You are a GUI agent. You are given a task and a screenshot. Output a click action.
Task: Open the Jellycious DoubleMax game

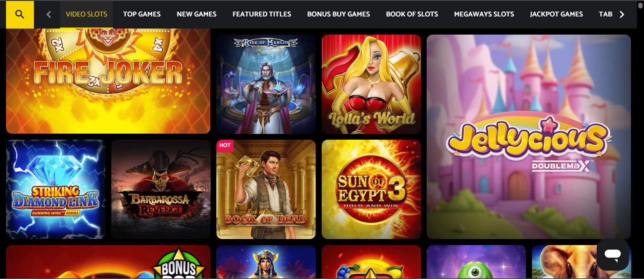coord(529,137)
